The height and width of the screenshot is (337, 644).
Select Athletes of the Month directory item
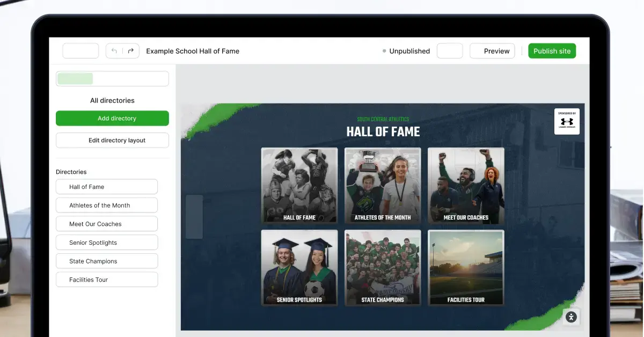[106, 206]
